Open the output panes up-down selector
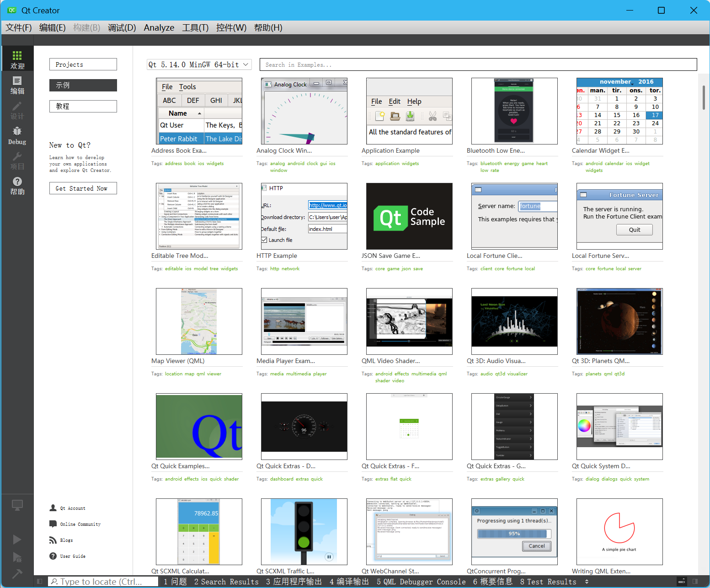 pos(587,582)
